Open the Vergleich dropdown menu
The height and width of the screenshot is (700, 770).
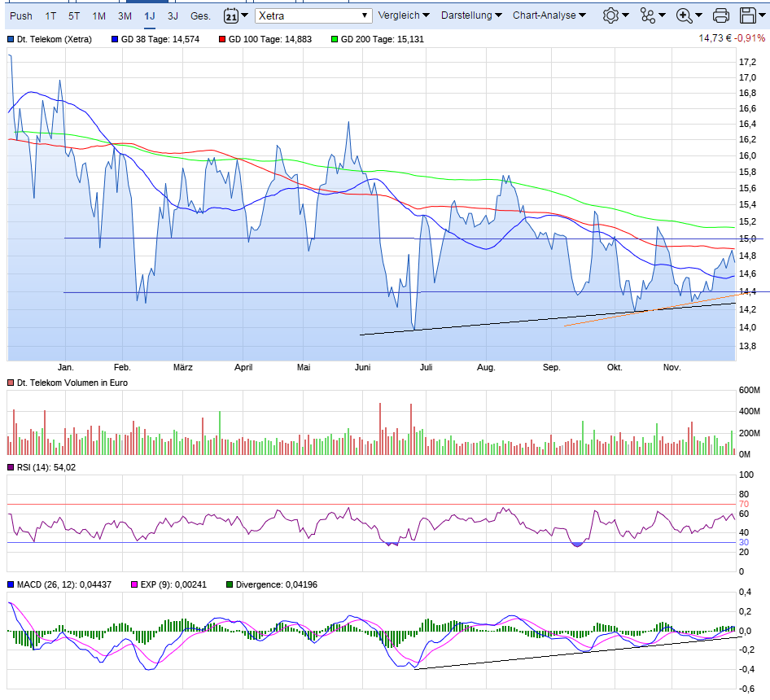pyautogui.click(x=404, y=15)
